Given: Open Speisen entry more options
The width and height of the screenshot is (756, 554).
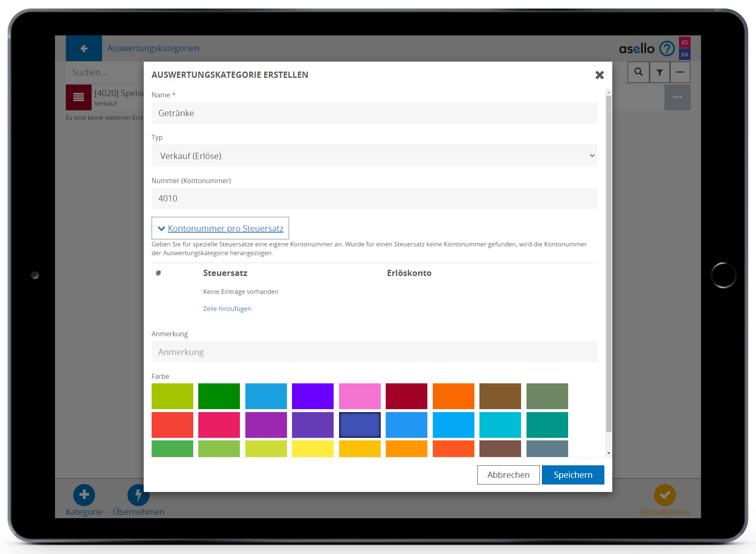Looking at the screenshot, I should click(x=677, y=97).
